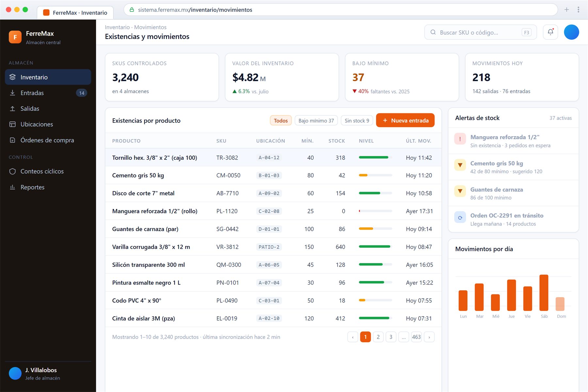Click J. Villalobos avatar in sidebar footer
Screen dimensions: 588x392
coord(15,373)
